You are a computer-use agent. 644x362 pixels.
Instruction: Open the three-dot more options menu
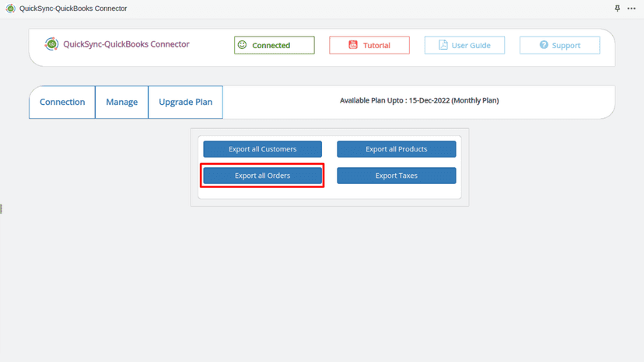pos(632,9)
